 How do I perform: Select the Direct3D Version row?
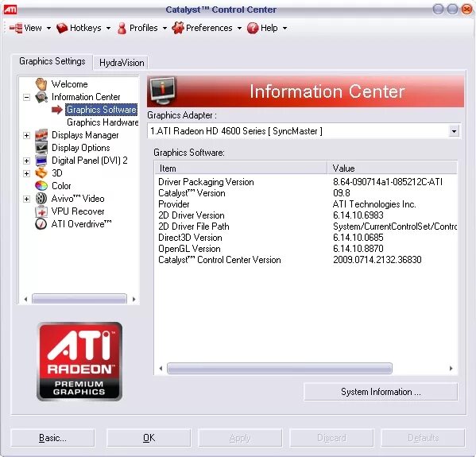pyautogui.click(x=306, y=238)
